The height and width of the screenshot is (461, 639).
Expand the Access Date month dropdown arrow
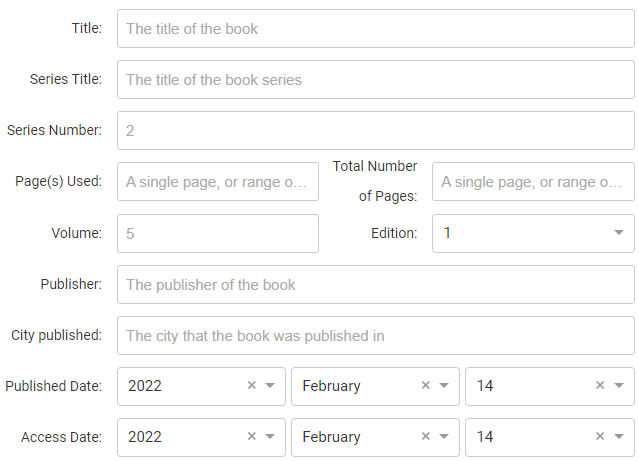444,438
